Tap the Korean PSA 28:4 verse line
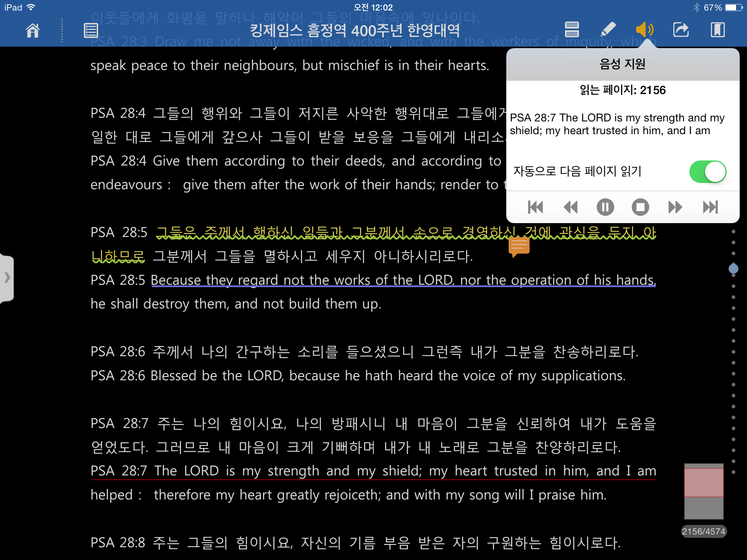The image size is (747, 560). pos(298,113)
